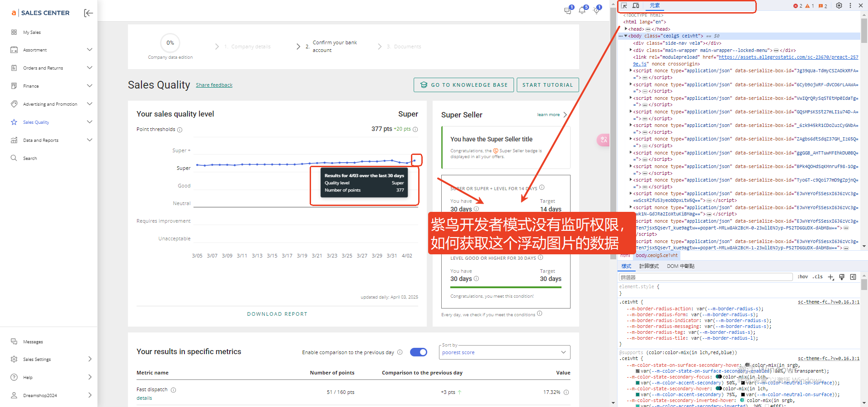Click Go to Knowledge Base button
The height and width of the screenshot is (407, 868).
coord(464,85)
